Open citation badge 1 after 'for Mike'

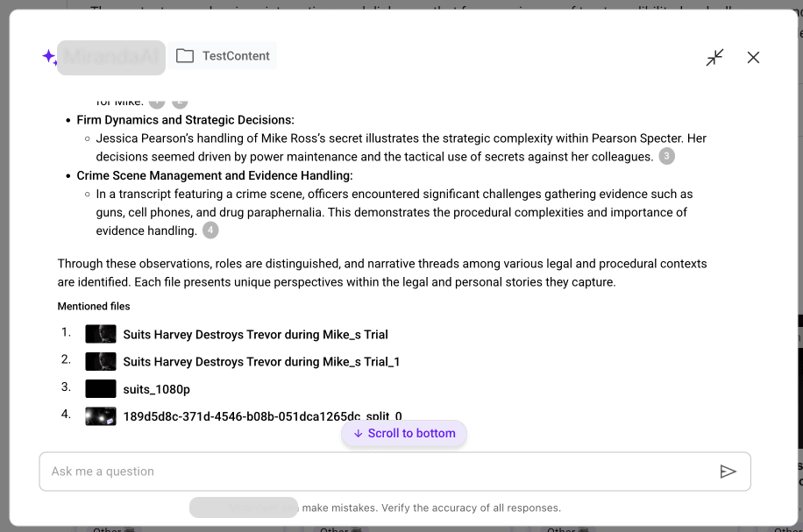tap(156, 101)
